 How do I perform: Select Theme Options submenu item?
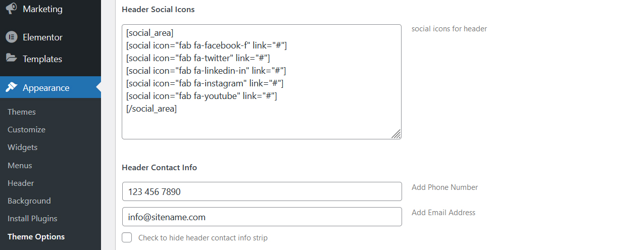point(36,237)
